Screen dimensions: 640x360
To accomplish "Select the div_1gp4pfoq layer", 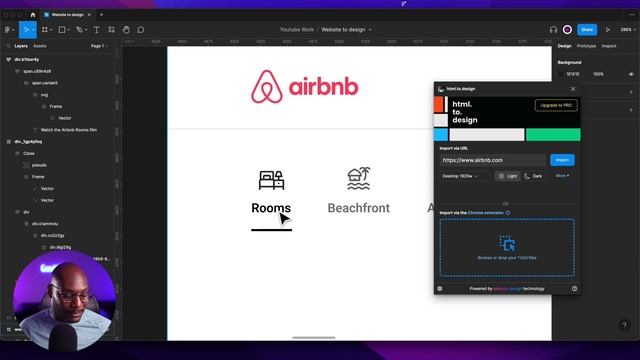I will click(28, 142).
